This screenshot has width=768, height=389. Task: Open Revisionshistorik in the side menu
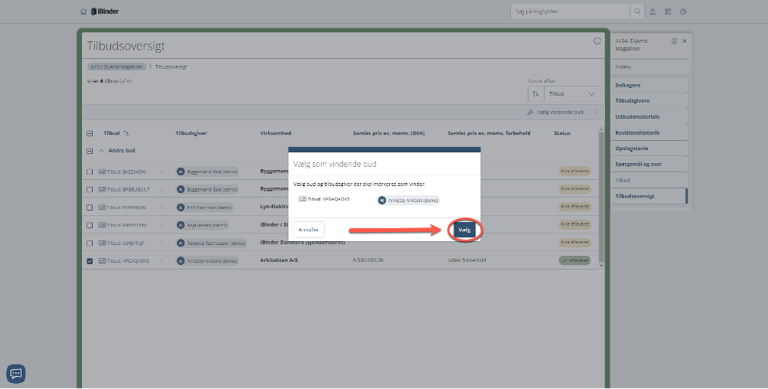(x=649, y=133)
